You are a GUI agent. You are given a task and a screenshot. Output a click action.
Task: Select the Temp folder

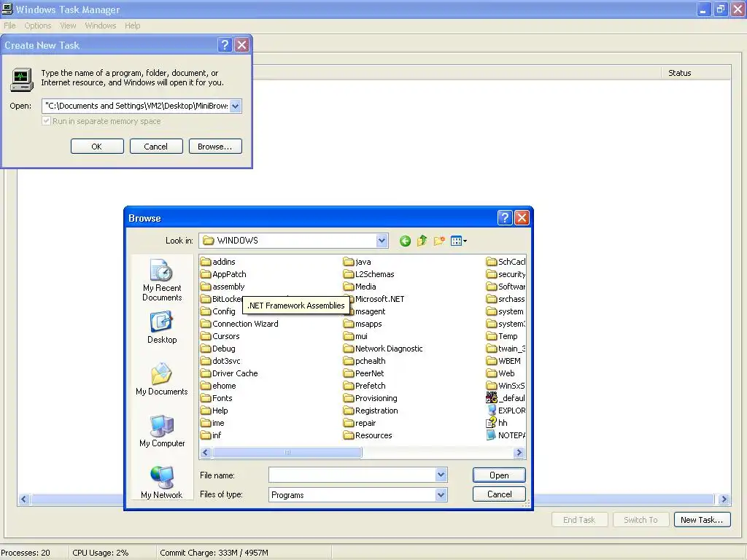pos(502,336)
